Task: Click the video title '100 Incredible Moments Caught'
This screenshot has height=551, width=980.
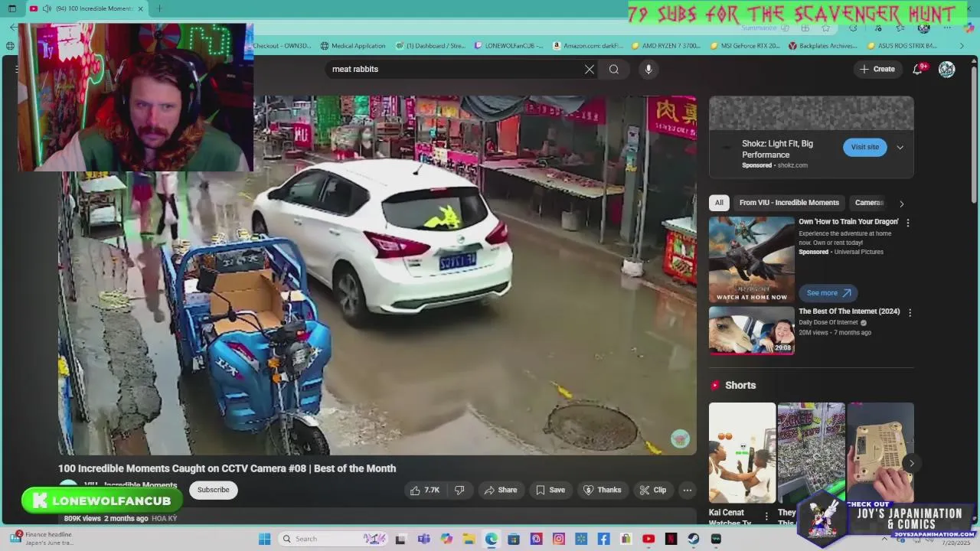Action: (x=227, y=468)
